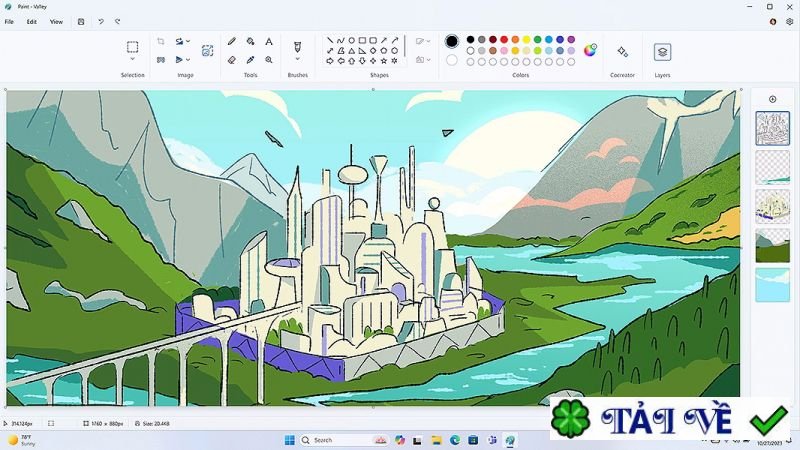
Task: Select the Fill bucket tool
Action: point(250,42)
